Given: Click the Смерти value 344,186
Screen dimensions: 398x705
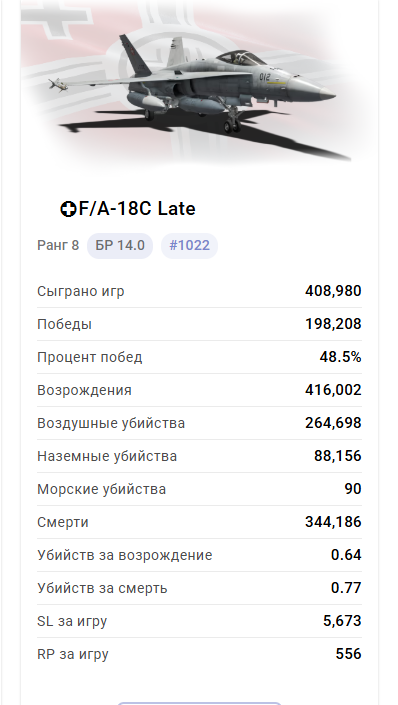Looking at the screenshot, I should (x=333, y=522).
